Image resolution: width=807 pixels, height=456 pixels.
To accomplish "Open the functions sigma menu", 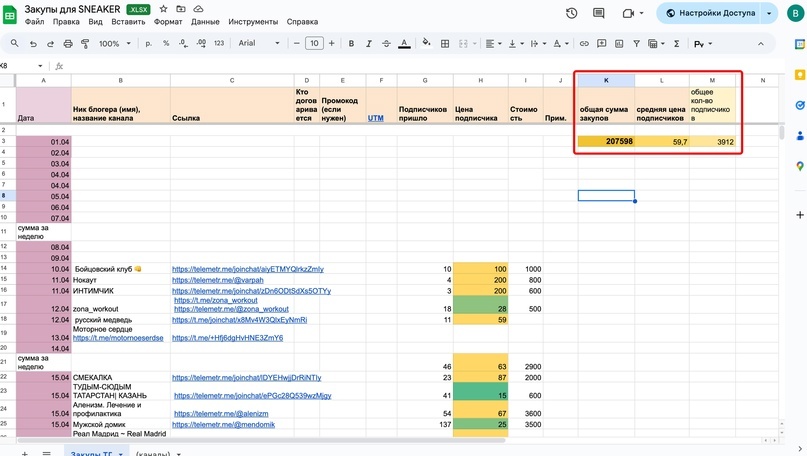I will (x=676, y=44).
